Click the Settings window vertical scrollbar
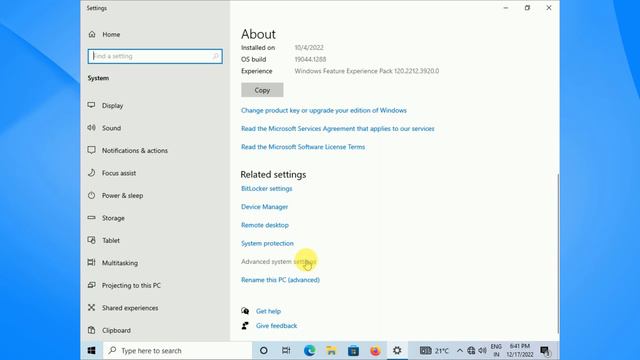This screenshot has width=640, height=360. pyautogui.click(x=558, y=253)
